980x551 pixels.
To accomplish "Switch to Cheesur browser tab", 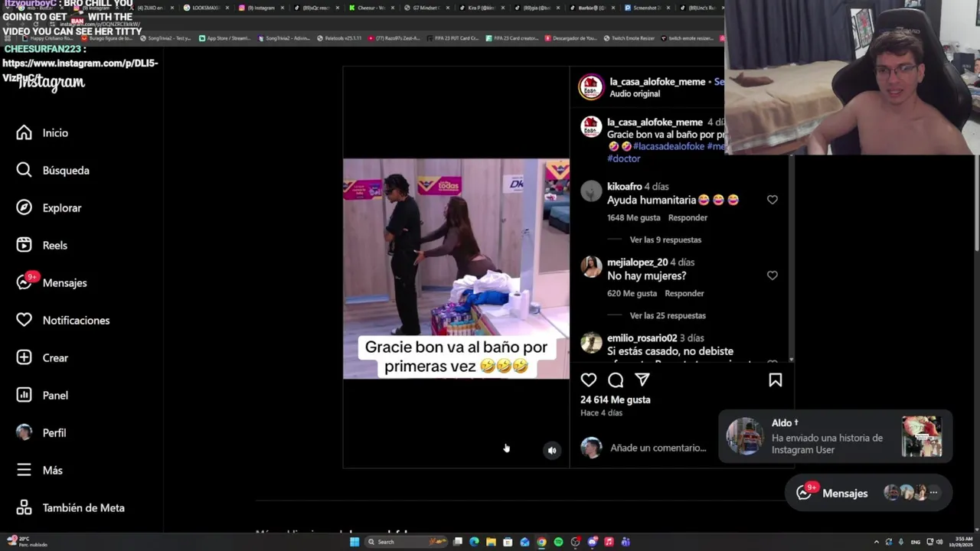I will 371,8.
